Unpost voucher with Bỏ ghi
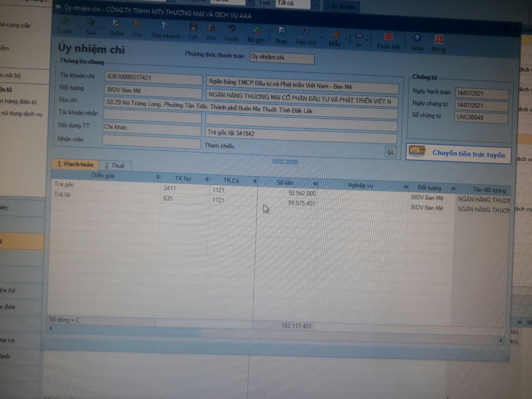532x399 pixels. click(x=256, y=34)
